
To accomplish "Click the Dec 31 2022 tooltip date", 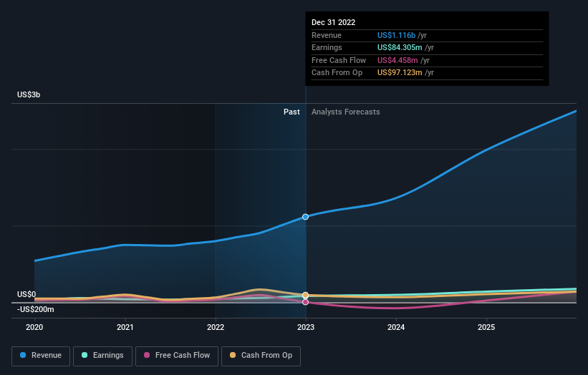I will 333,22.
